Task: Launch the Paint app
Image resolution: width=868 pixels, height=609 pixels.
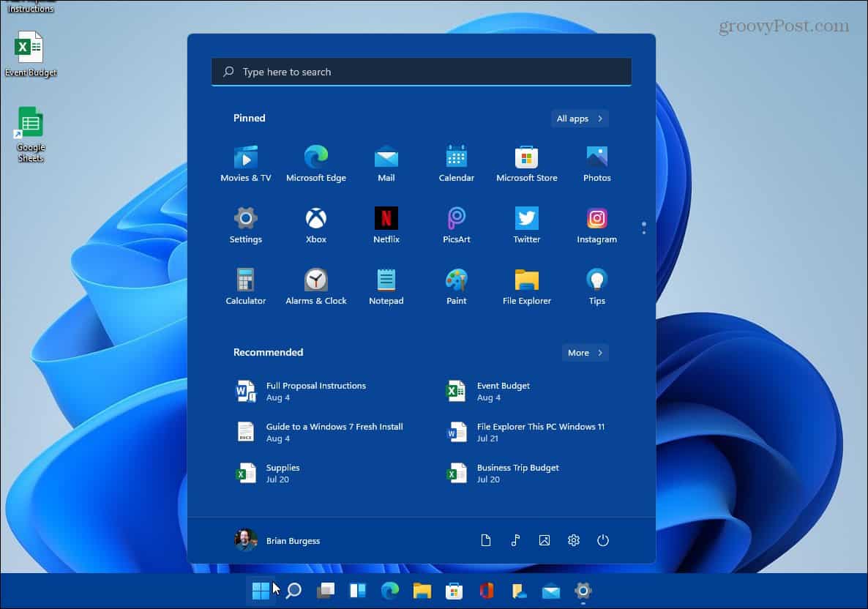Action: tap(456, 280)
